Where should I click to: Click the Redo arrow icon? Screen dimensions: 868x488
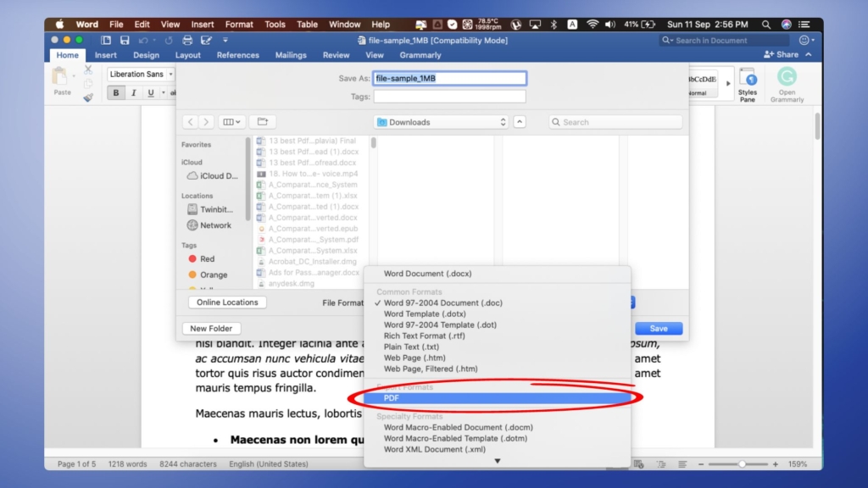(169, 40)
